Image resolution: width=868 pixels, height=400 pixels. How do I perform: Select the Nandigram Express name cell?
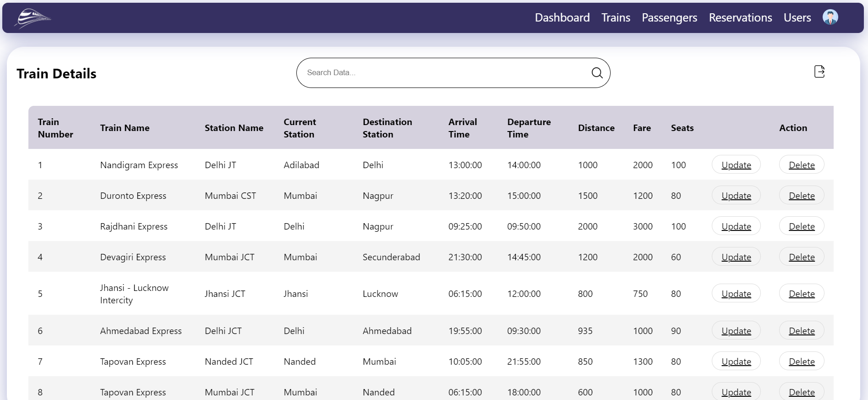[139, 165]
